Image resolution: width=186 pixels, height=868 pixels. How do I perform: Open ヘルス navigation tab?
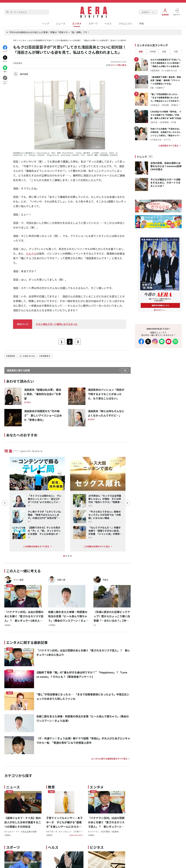click(x=108, y=24)
